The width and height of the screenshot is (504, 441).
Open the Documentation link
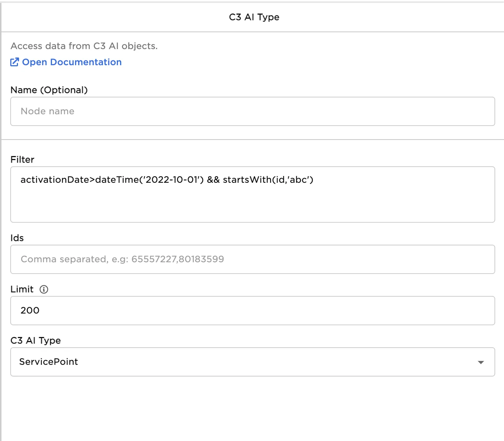pos(72,62)
